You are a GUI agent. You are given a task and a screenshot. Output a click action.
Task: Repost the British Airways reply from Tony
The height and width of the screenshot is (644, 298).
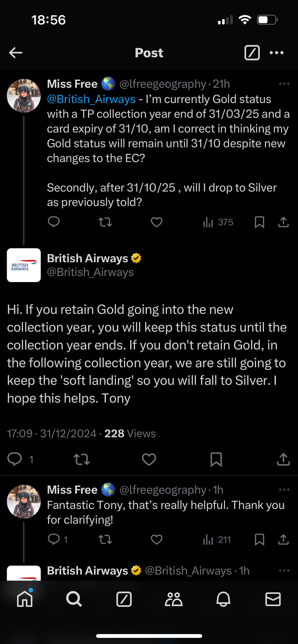pyautogui.click(x=82, y=459)
